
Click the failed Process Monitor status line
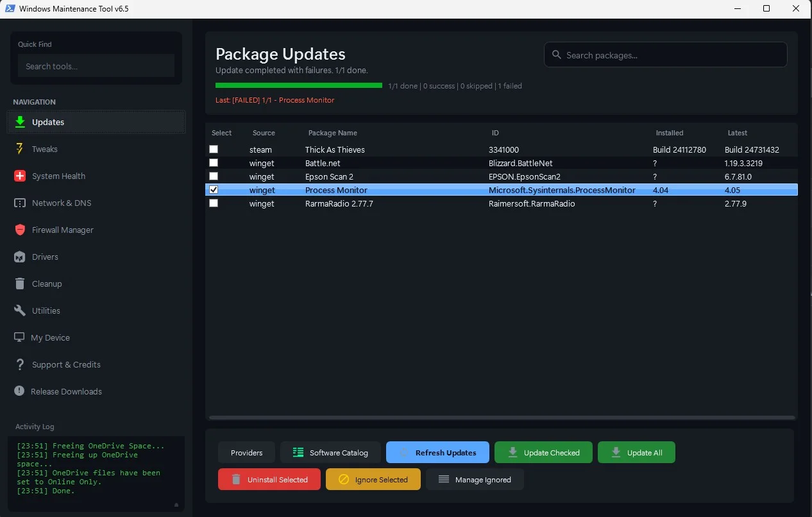(275, 100)
